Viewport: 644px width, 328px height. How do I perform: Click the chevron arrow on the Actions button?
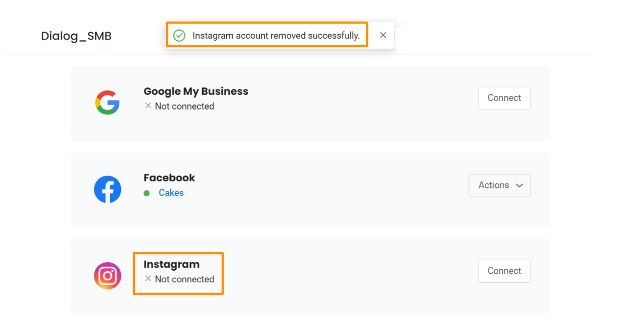(520, 185)
